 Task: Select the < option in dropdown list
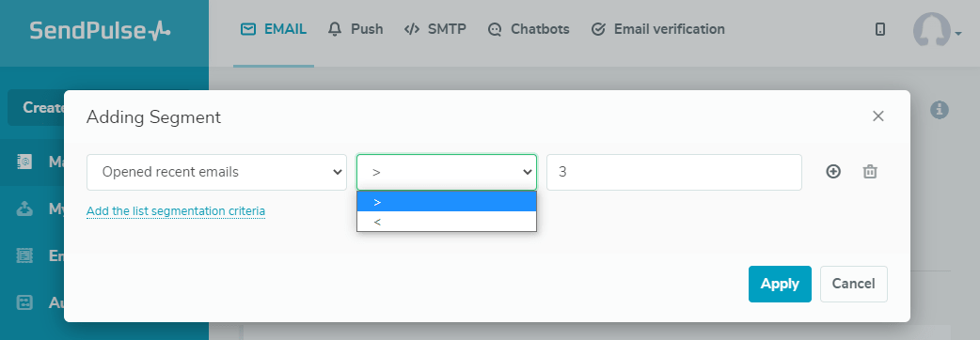pos(446,222)
